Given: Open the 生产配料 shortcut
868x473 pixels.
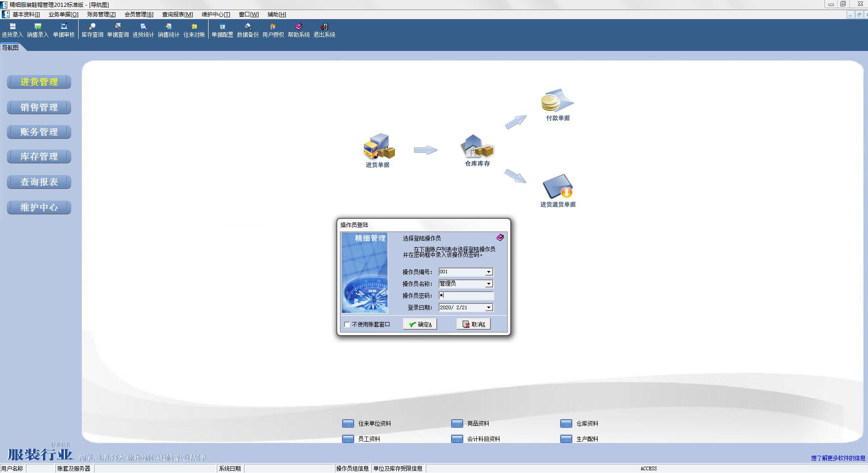Looking at the screenshot, I should point(579,439).
